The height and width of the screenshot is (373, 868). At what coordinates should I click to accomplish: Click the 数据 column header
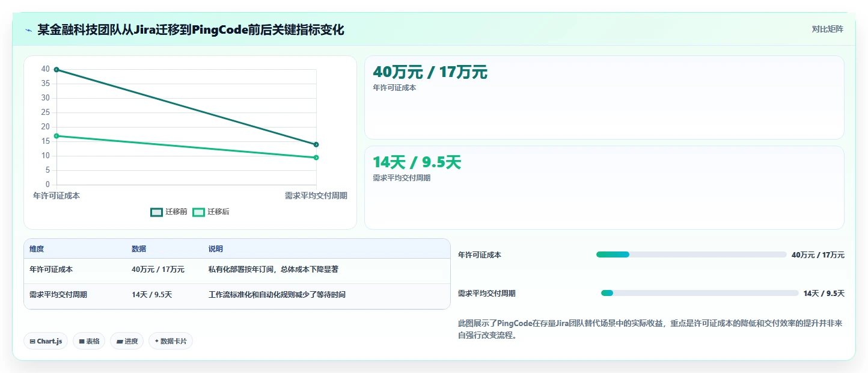139,249
